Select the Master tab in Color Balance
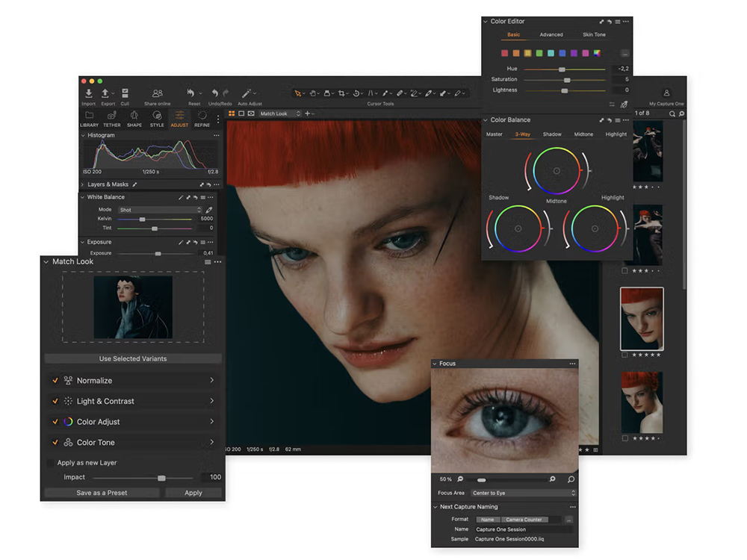Image resolution: width=747 pixels, height=560 pixels. click(495, 134)
